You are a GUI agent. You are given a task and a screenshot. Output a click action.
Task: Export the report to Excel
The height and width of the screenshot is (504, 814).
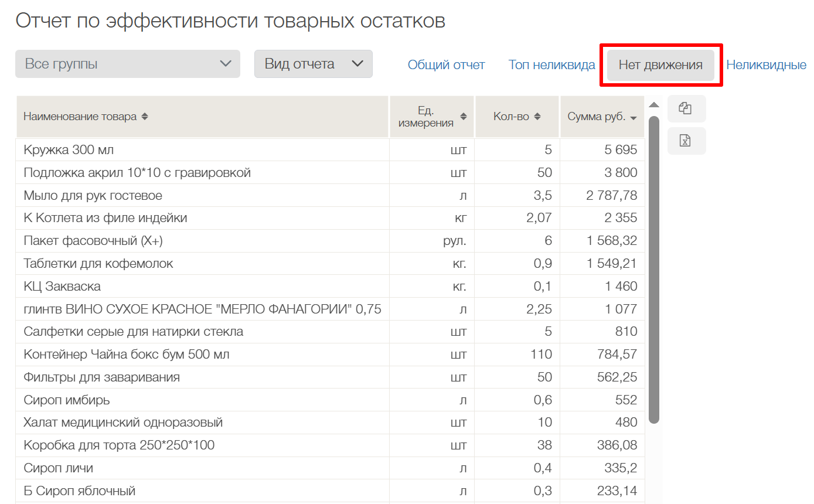click(686, 141)
